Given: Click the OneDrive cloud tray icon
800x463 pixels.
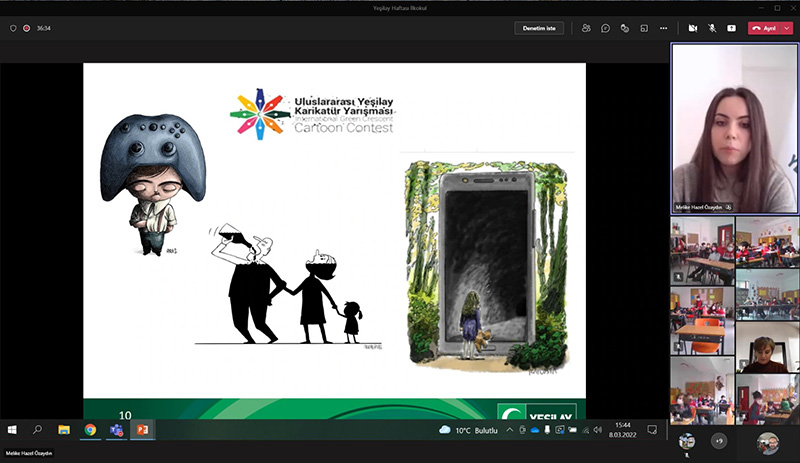Looking at the screenshot, I should pos(535,430).
